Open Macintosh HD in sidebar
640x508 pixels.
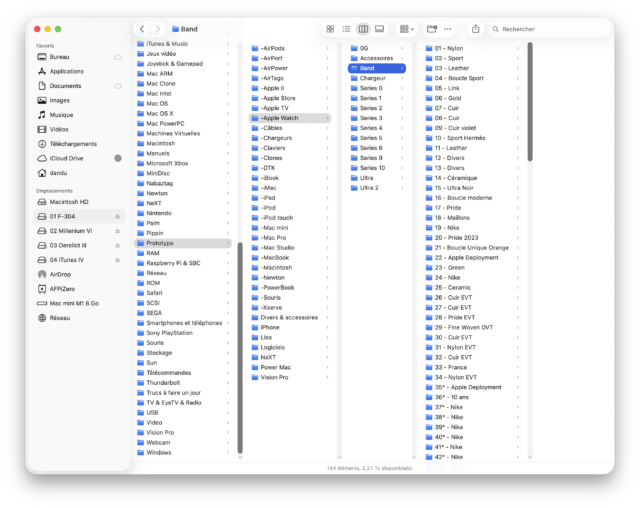pos(70,202)
